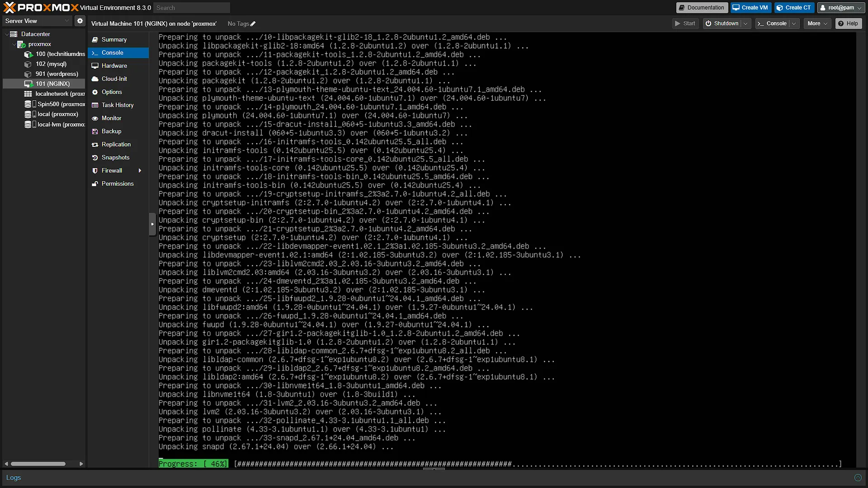Click the Cloud-Init cloud icon

tap(95, 79)
